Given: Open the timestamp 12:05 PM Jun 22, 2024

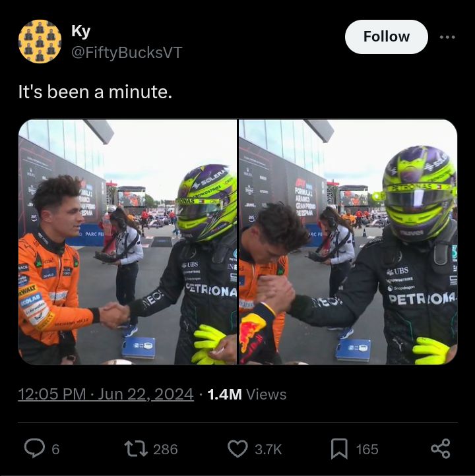Looking at the screenshot, I should click(x=106, y=394).
